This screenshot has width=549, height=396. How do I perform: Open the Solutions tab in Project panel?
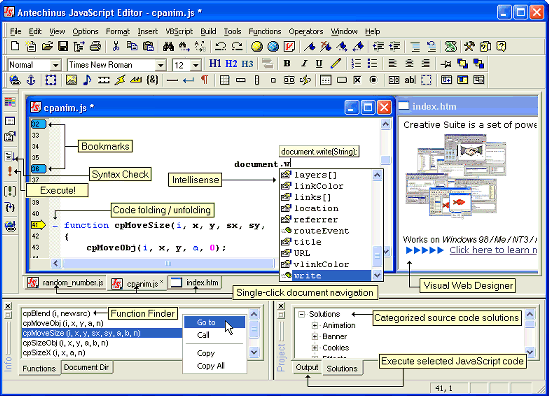pyautogui.click(x=342, y=369)
